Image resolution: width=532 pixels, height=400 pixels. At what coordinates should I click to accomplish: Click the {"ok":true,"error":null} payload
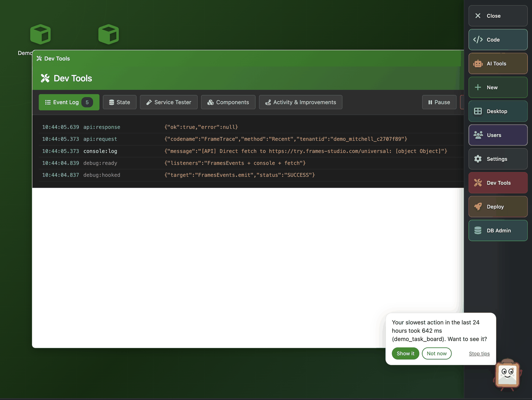(201, 127)
